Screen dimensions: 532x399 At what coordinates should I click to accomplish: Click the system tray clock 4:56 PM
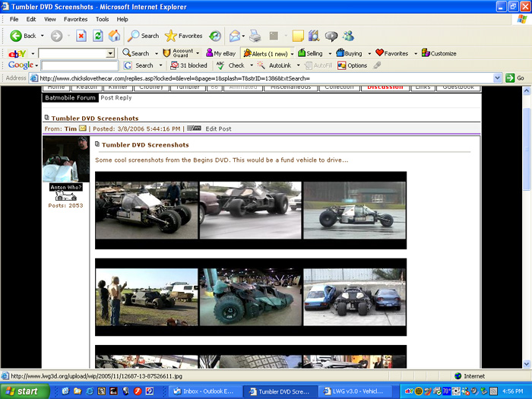513,391
